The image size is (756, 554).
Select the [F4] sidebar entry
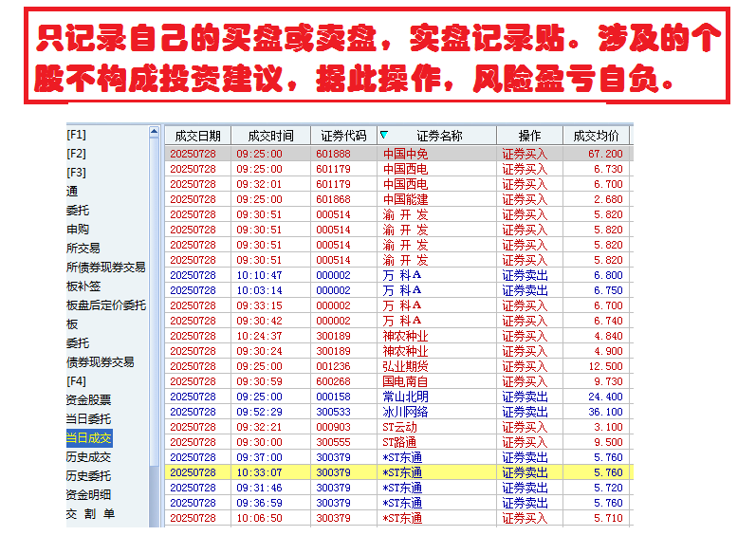pyautogui.click(x=76, y=381)
